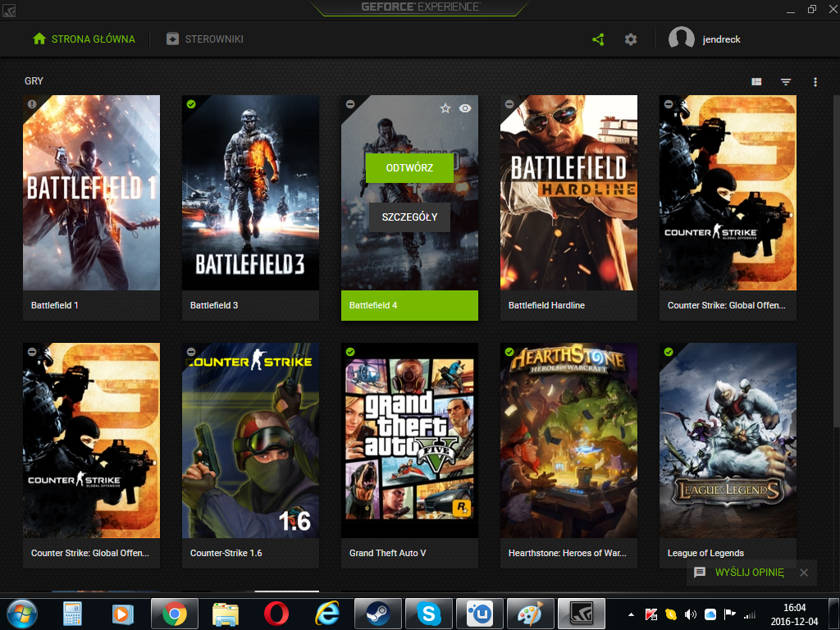Image resolution: width=840 pixels, height=630 pixels.
Task: Open the taskbar clock showing 16:04
Action: coord(794,614)
